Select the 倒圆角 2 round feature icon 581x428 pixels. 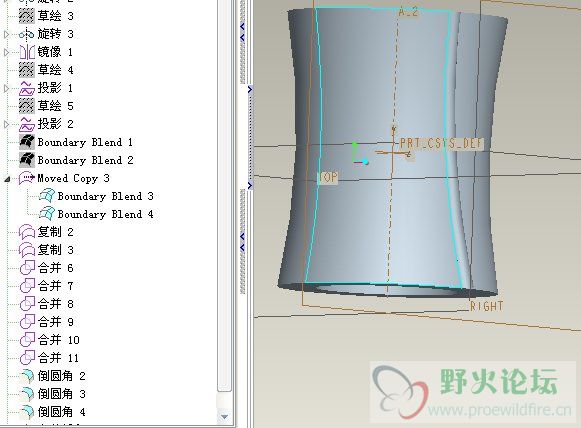click(x=27, y=376)
